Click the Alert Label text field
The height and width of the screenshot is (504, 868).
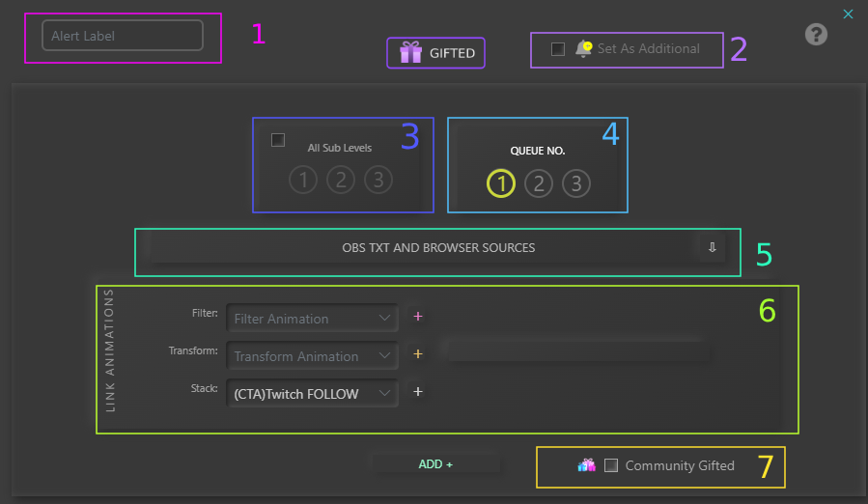123,36
